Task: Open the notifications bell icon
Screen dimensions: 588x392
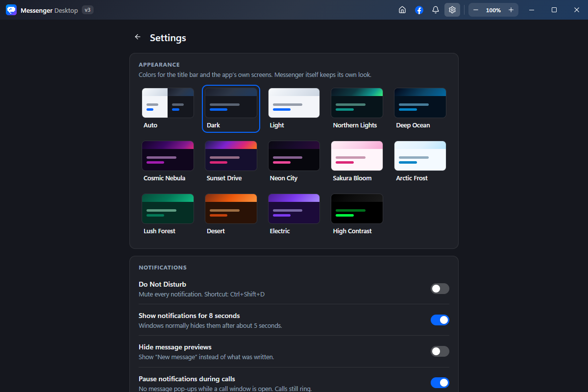Action: coord(436,10)
